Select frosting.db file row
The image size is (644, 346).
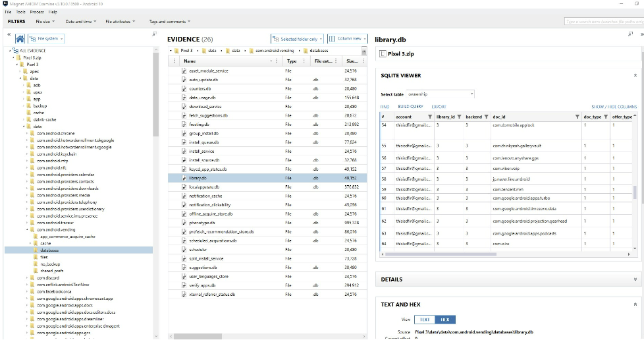(267, 124)
